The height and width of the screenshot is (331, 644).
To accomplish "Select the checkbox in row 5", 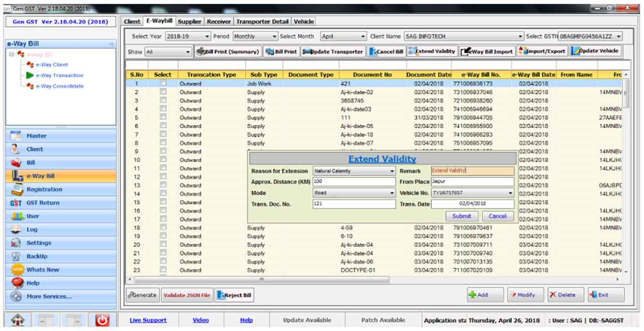I will click(163, 117).
